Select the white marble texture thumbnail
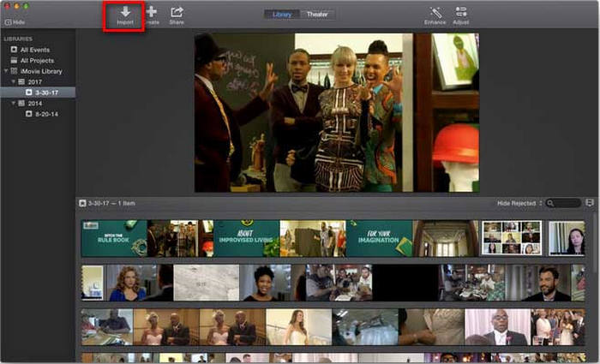 coord(207,283)
